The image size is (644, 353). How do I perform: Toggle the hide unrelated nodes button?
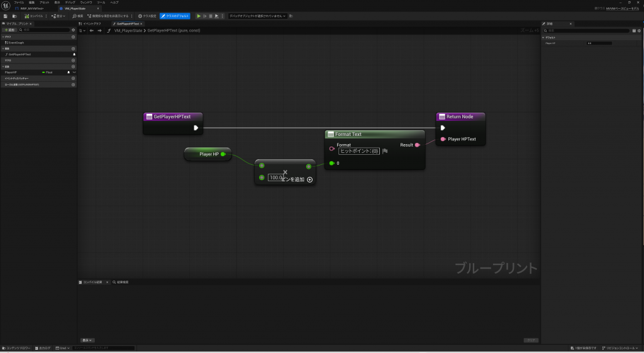click(108, 16)
